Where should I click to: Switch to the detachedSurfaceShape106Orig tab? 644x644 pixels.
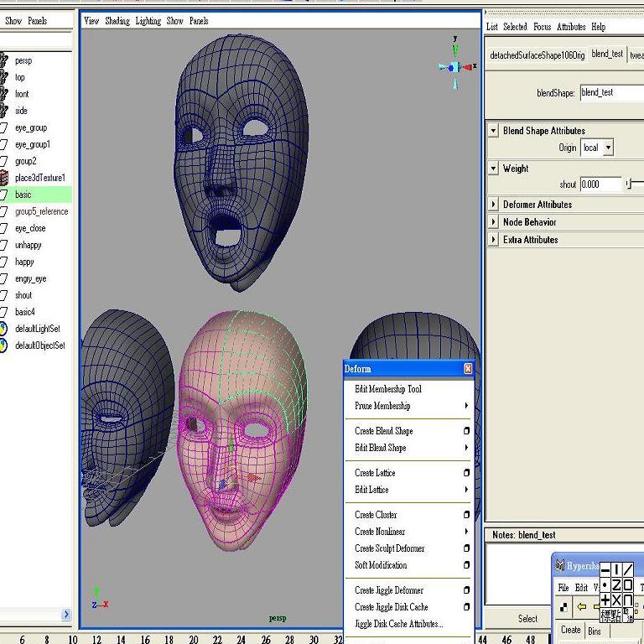pos(538,55)
